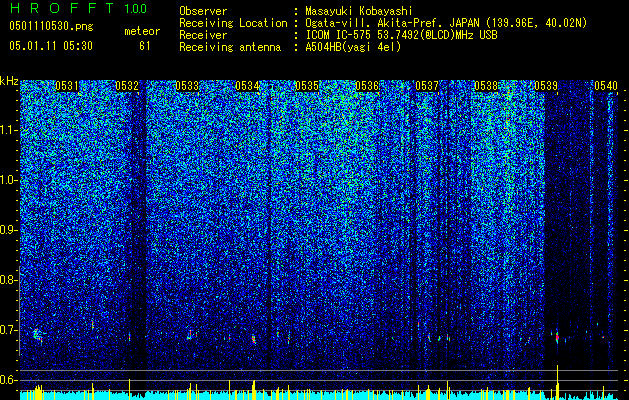This screenshot has width=629, height=400.
Task: Click the bright red meteor echo after 0539
Action: click(557, 337)
